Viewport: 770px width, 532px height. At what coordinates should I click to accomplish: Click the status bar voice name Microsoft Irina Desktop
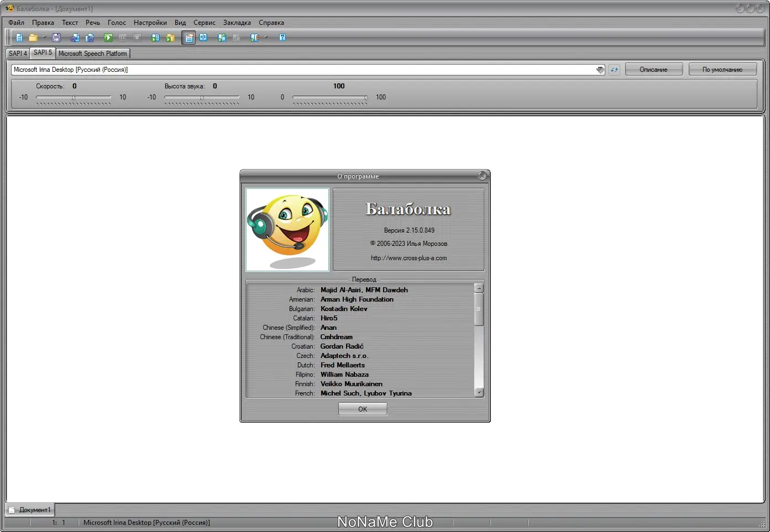[x=146, y=523]
